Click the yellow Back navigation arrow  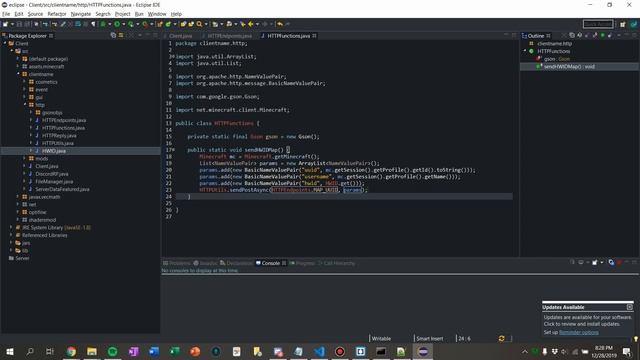click(251, 24)
